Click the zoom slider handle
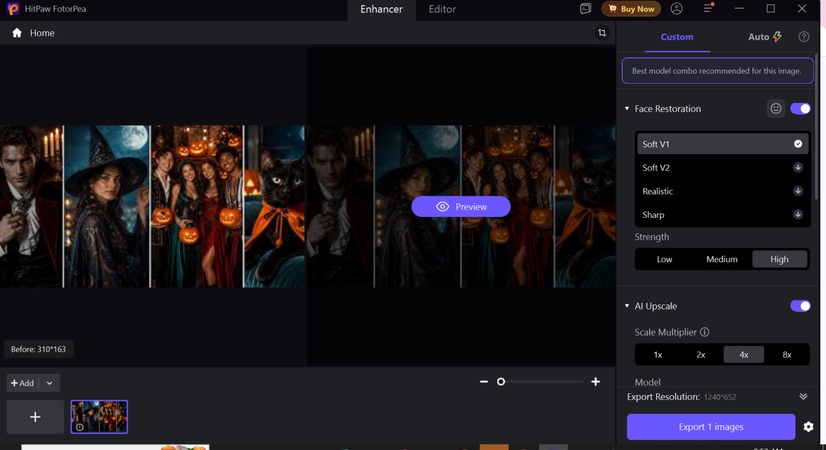The width and height of the screenshot is (826, 450). point(501,381)
